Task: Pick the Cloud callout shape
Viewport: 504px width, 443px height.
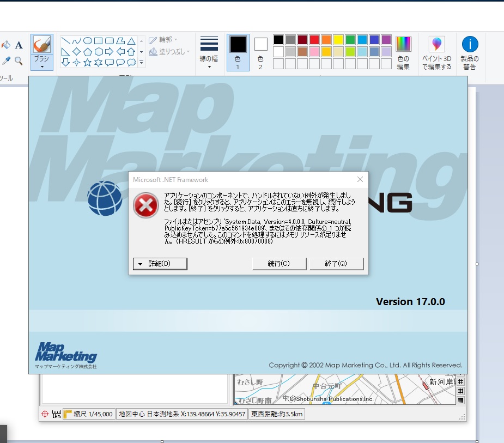Action: [131, 62]
